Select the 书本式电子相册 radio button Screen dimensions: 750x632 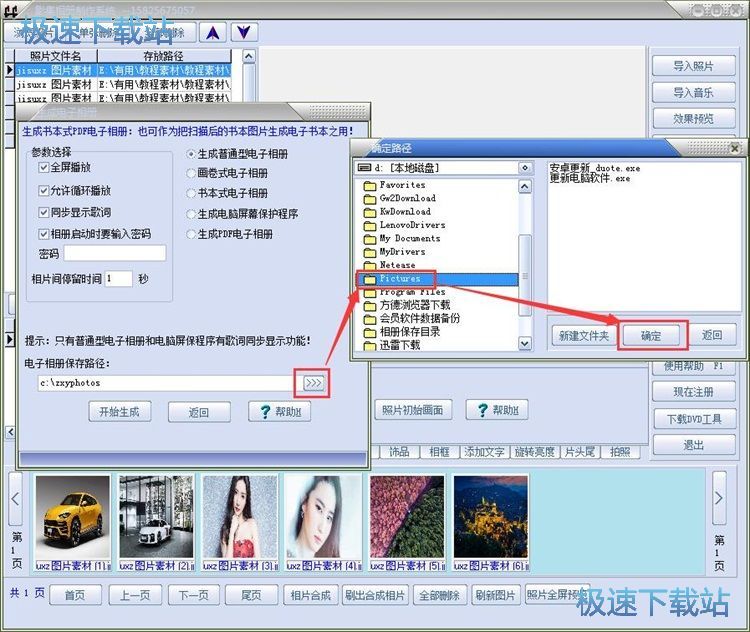(x=191, y=193)
